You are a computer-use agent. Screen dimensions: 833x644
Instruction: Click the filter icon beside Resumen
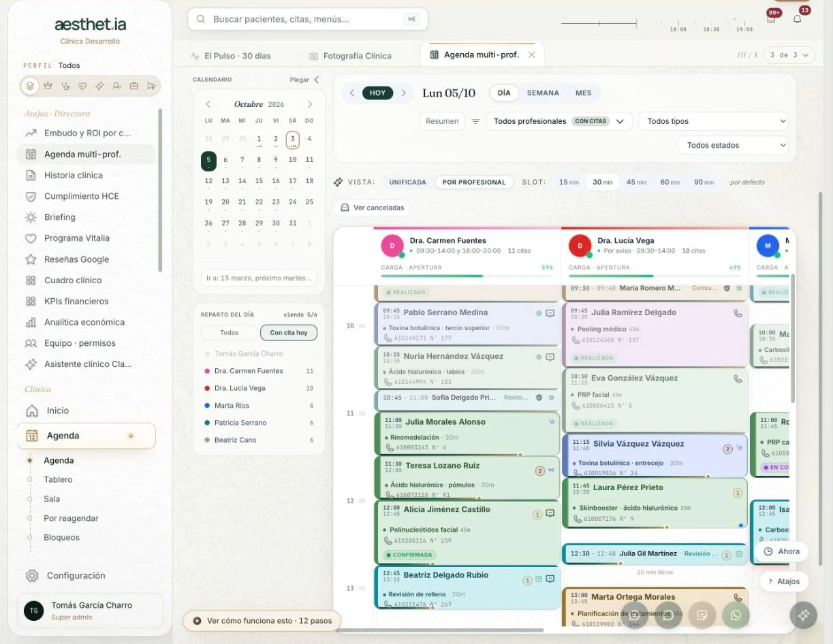click(x=475, y=121)
